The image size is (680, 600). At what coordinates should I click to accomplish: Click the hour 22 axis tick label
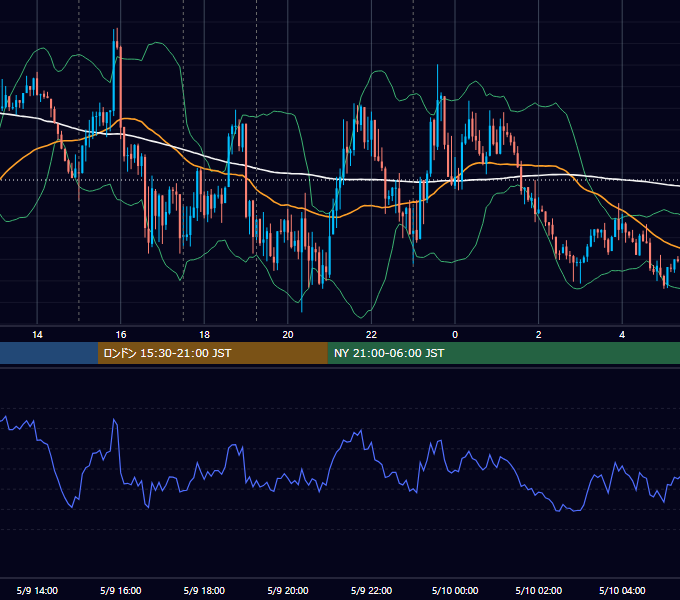(371, 335)
